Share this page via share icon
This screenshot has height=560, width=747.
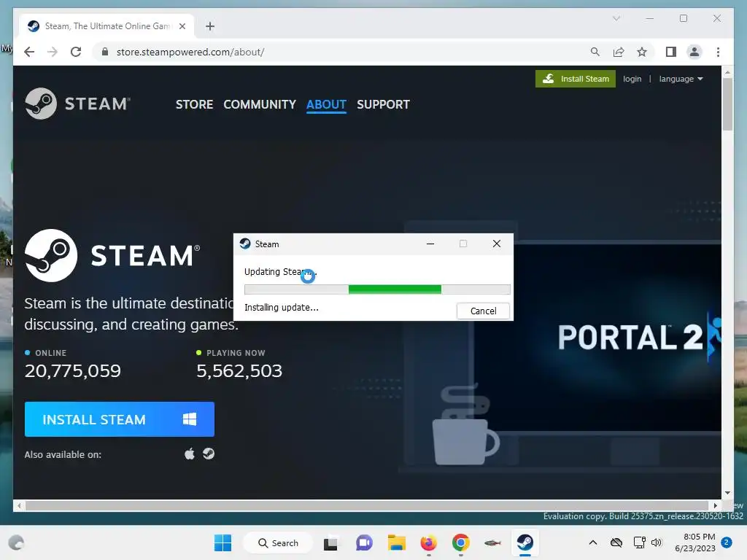[619, 52]
